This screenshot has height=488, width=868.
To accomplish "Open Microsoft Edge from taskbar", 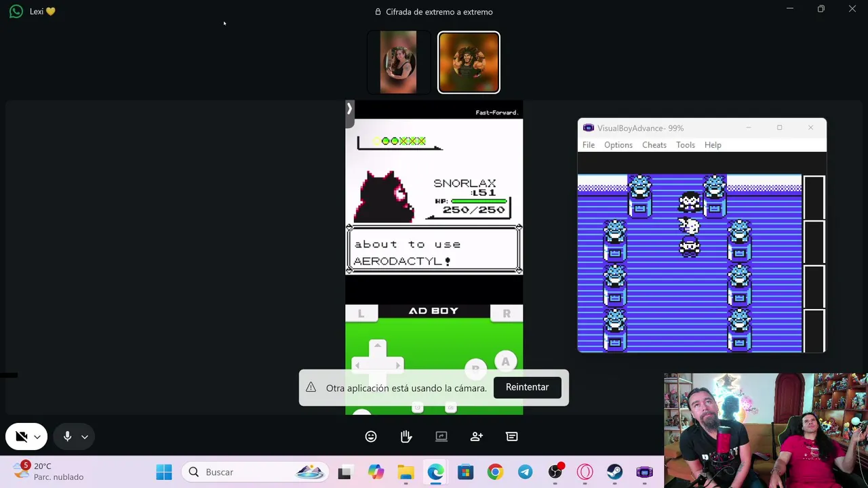I will (435, 472).
